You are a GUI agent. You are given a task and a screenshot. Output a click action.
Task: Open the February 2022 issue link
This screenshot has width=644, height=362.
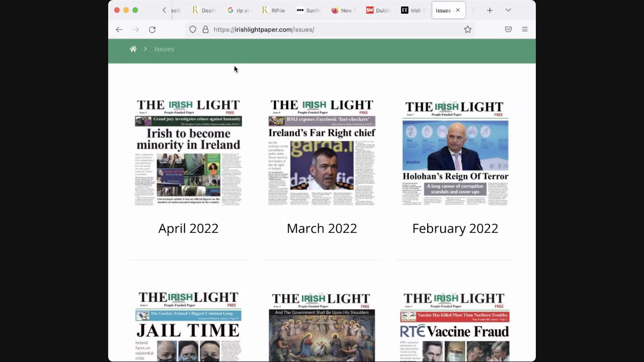pos(455,228)
